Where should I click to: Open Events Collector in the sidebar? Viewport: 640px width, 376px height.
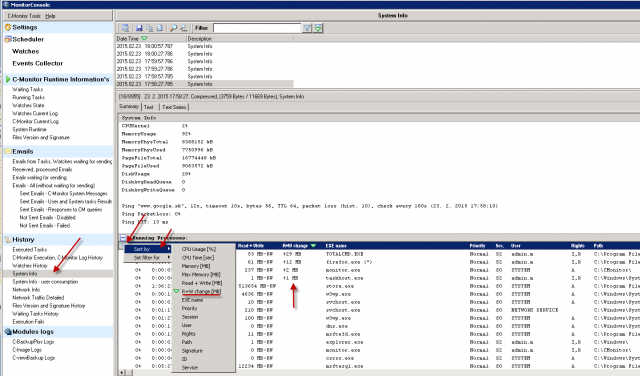(38, 63)
